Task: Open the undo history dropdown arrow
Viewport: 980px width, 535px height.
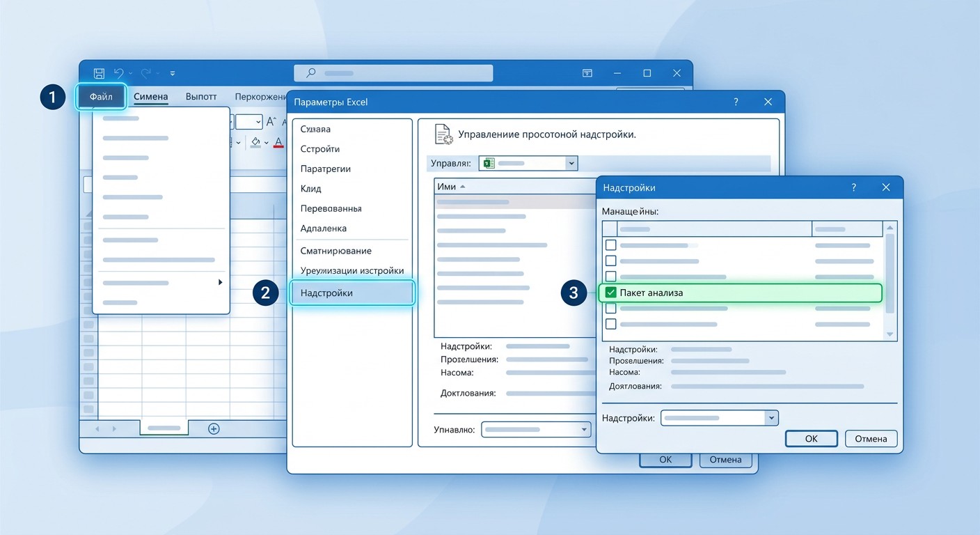Action: click(x=130, y=73)
